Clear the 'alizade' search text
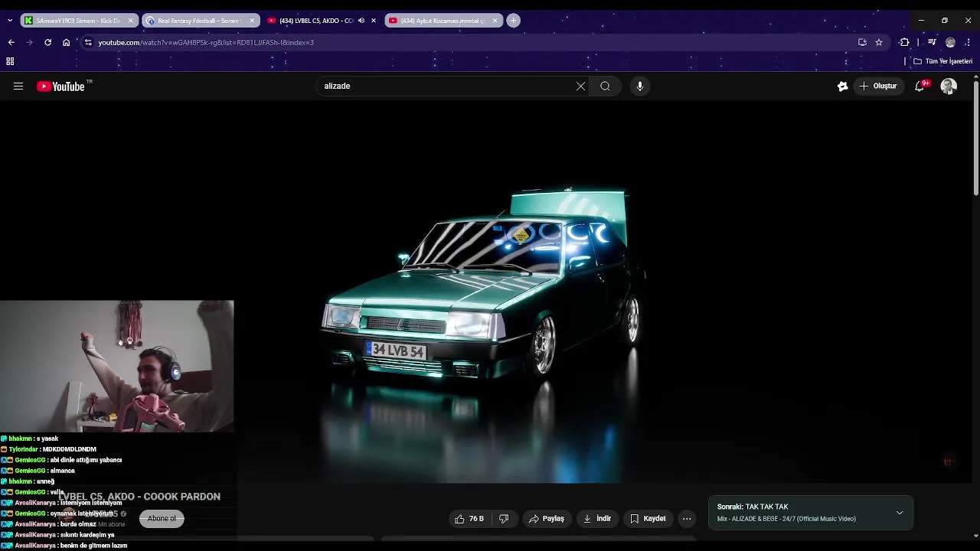 pyautogui.click(x=580, y=86)
